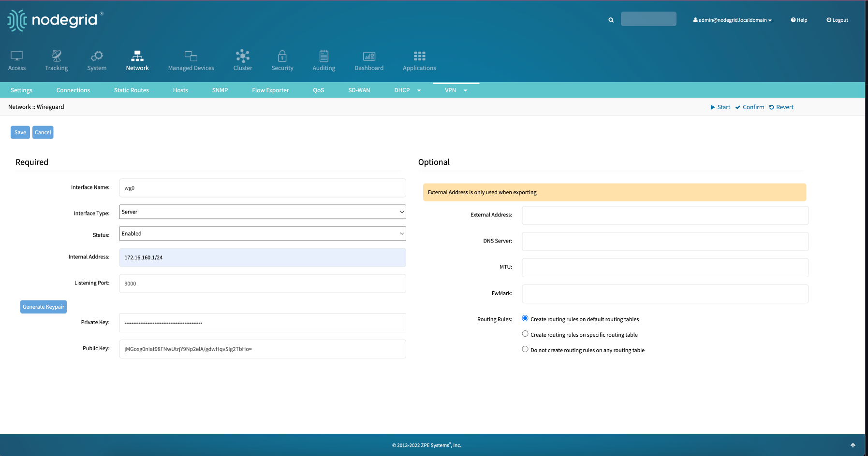
Task: Open the Auditing clipboard icon
Action: (323, 56)
